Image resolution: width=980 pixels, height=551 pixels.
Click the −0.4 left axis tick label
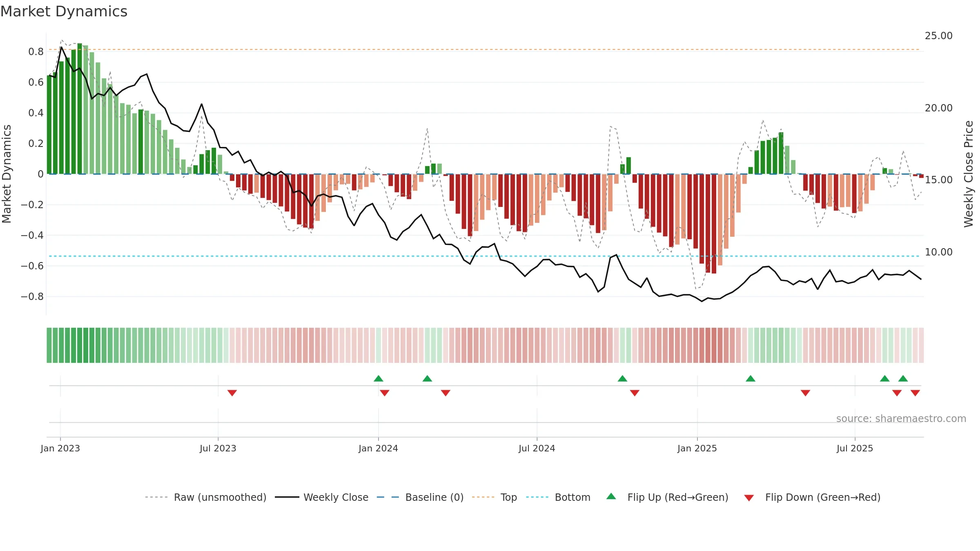(x=32, y=236)
